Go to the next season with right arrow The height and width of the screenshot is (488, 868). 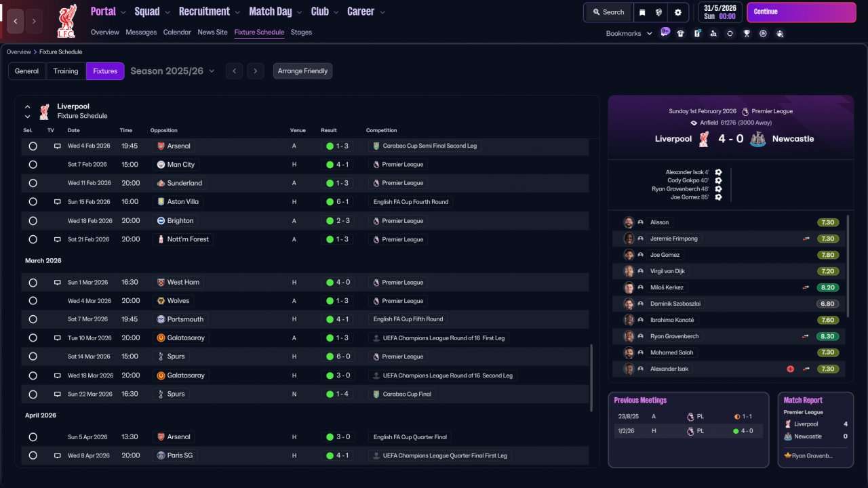point(255,71)
